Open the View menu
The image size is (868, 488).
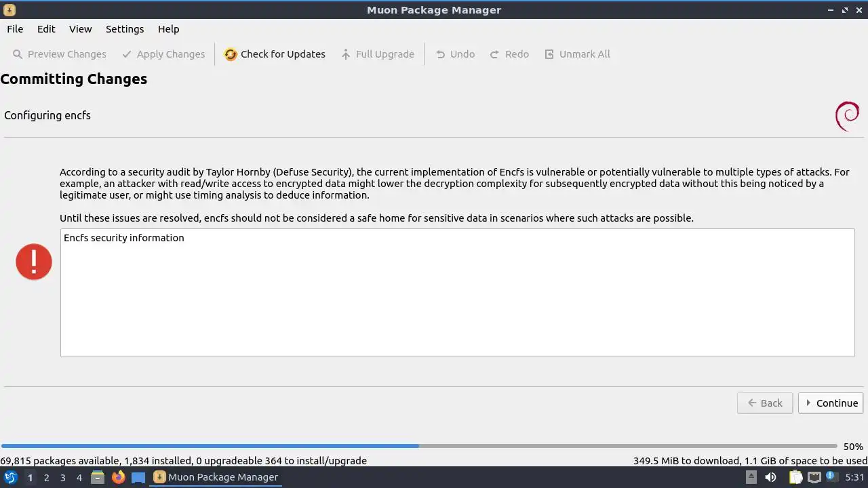tap(80, 29)
